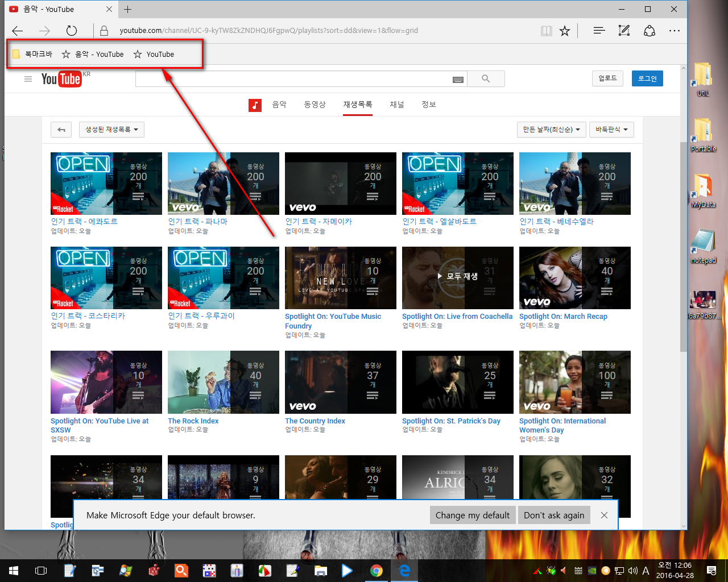Open on-screen keyboard icon in search
This screenshot has height=582, width=728.
458,80
